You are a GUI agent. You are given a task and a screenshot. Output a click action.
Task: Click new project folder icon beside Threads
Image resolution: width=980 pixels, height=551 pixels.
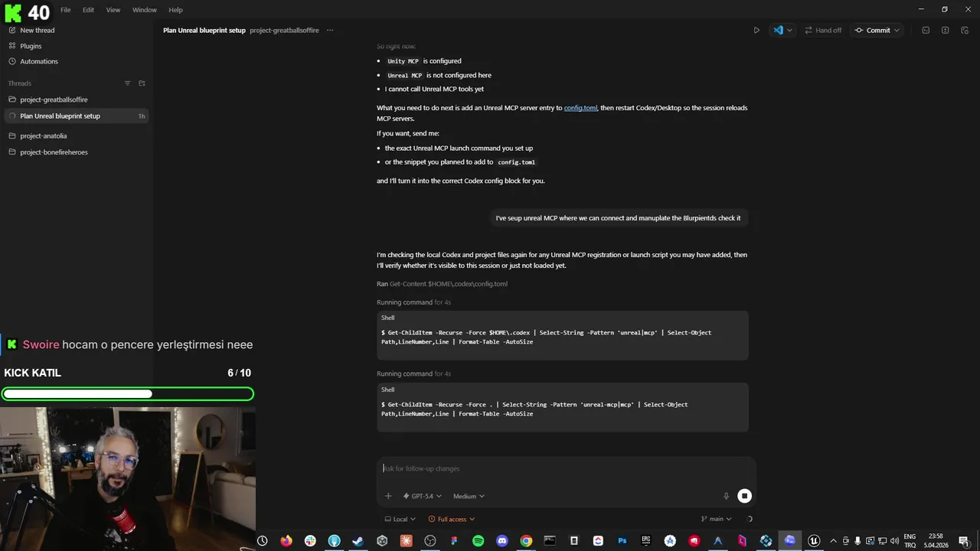pyautogui.click(x=142, y=83)
